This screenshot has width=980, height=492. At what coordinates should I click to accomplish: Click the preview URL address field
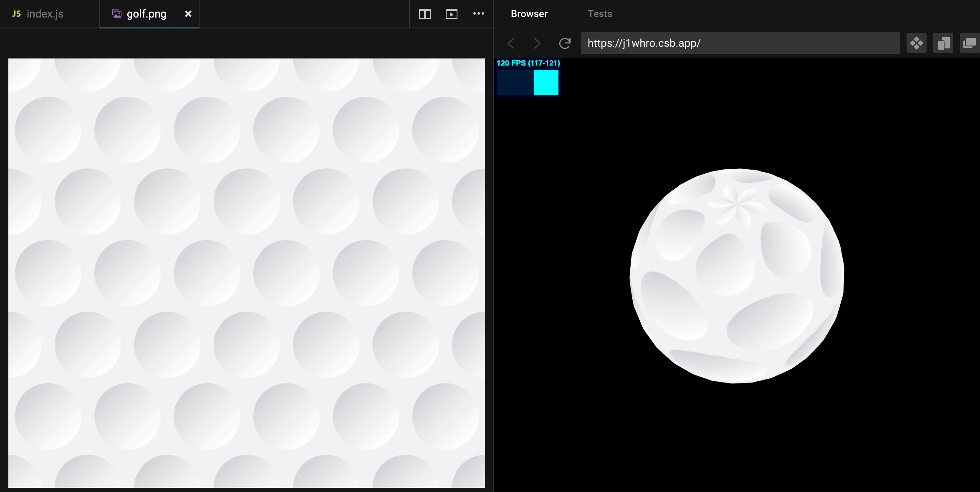[740, 43]
